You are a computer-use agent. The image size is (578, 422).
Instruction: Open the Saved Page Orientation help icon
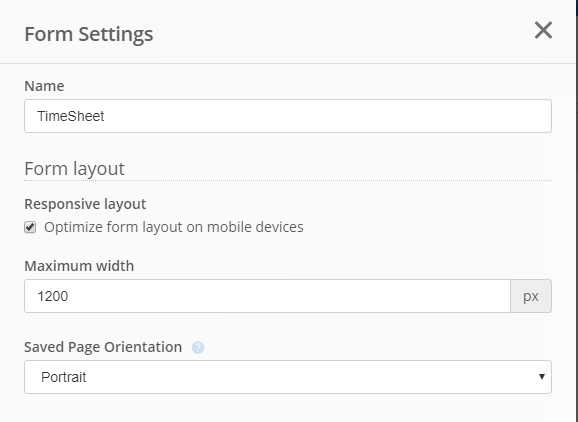point(198,347)
